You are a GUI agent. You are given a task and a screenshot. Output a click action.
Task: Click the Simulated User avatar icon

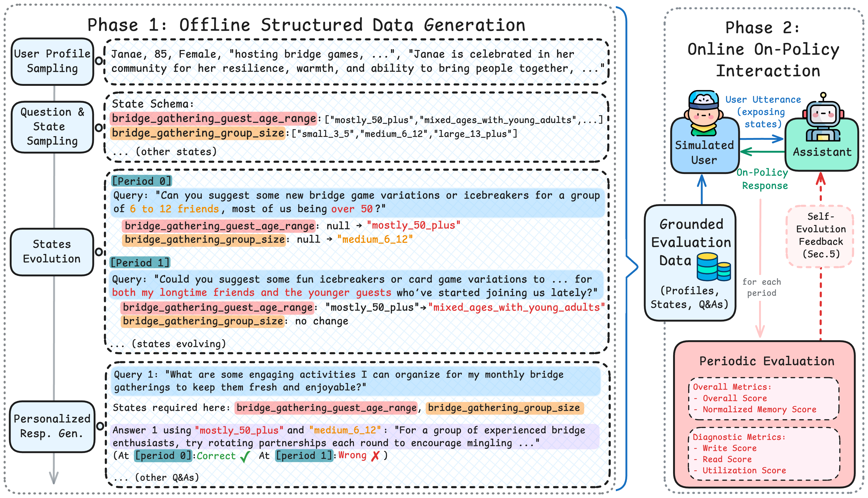(703, 113)
